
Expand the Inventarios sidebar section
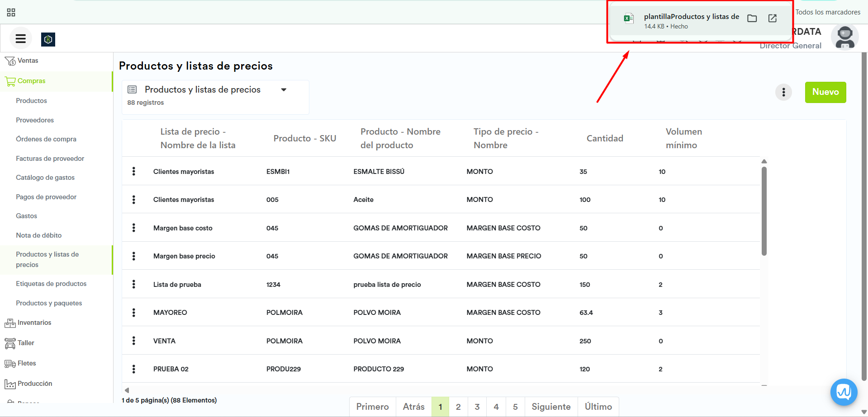pyautogui.click(x=34, y=323)
